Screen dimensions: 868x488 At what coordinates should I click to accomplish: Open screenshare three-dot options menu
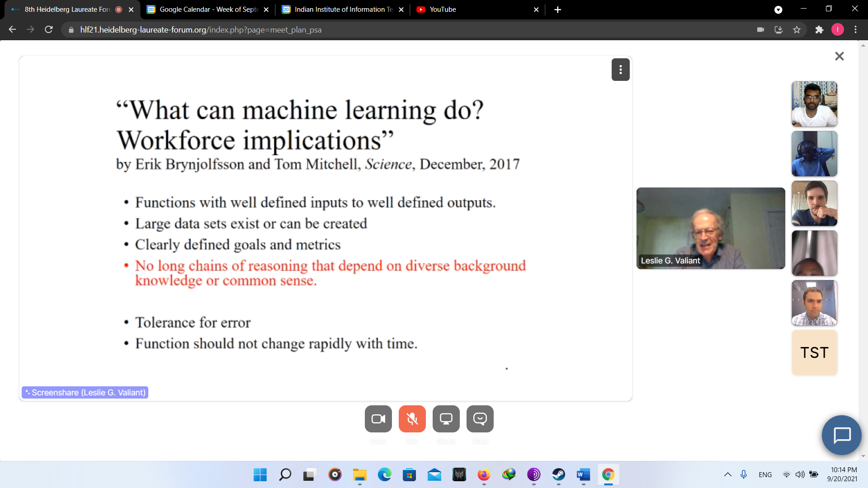pos(620,70)
